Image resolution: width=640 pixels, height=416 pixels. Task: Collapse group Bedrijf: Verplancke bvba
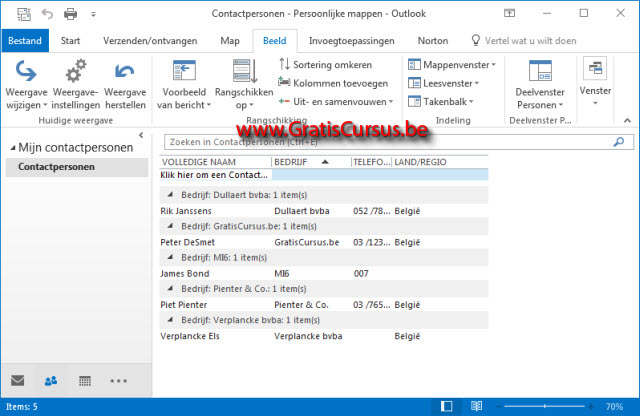[x=170, y=320]
